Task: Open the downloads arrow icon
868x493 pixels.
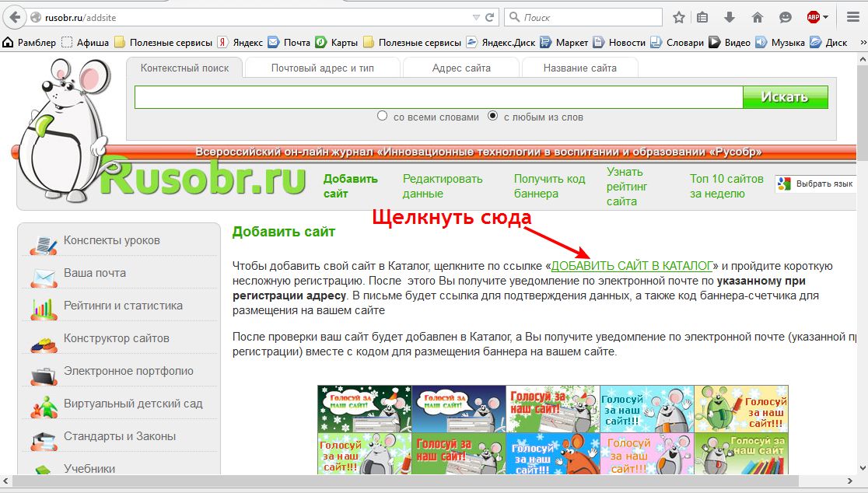Action: (x=730, y=17)
